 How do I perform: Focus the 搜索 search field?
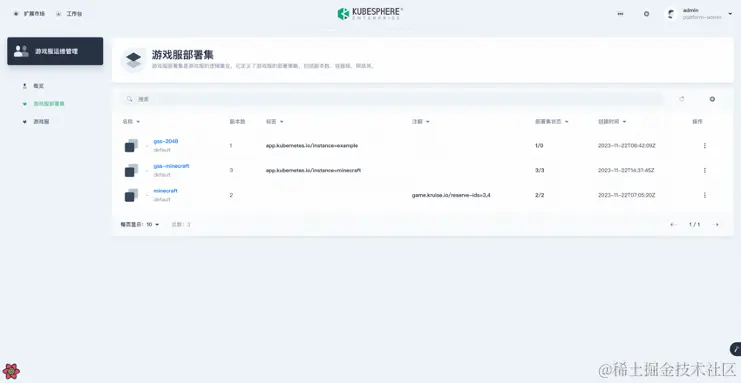point(392,99)
